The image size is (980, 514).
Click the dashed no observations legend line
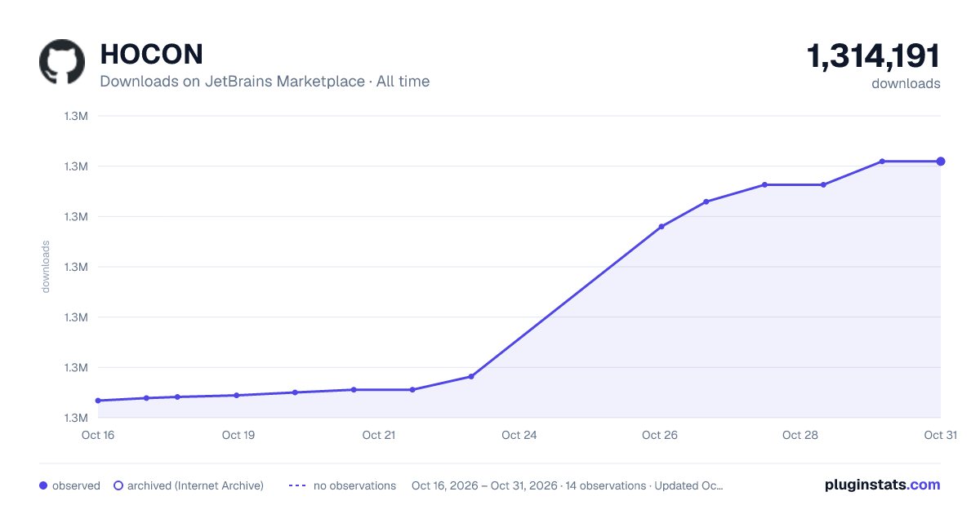[297, 485]
